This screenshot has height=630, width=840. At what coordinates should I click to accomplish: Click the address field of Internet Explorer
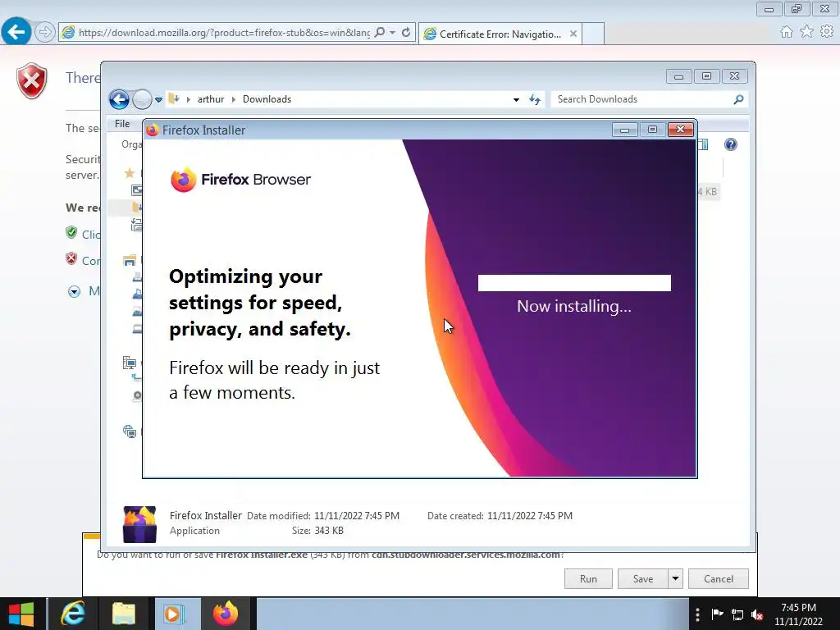point(224,33)
